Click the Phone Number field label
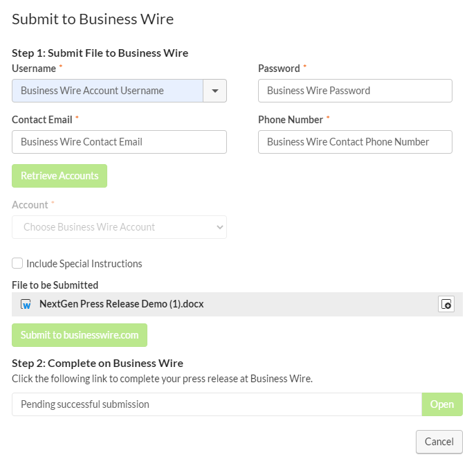The height and width of the screenshot is (466, 476). pos(291,120)
